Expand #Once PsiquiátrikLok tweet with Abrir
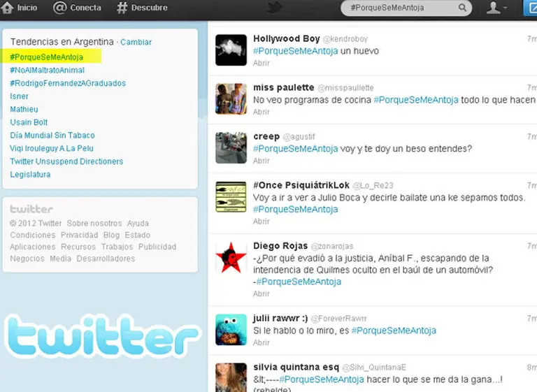Viewport: 537px width, 392px height. click(262, 222)
